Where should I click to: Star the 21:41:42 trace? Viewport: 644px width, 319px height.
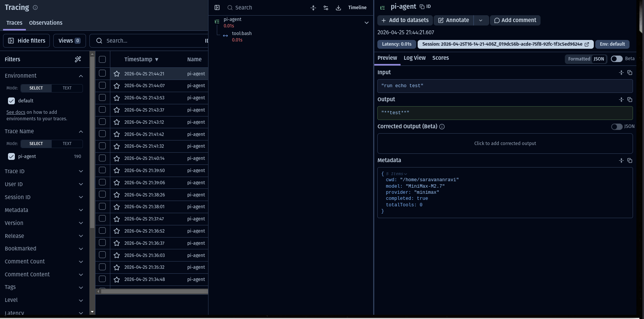pos(117,134)
